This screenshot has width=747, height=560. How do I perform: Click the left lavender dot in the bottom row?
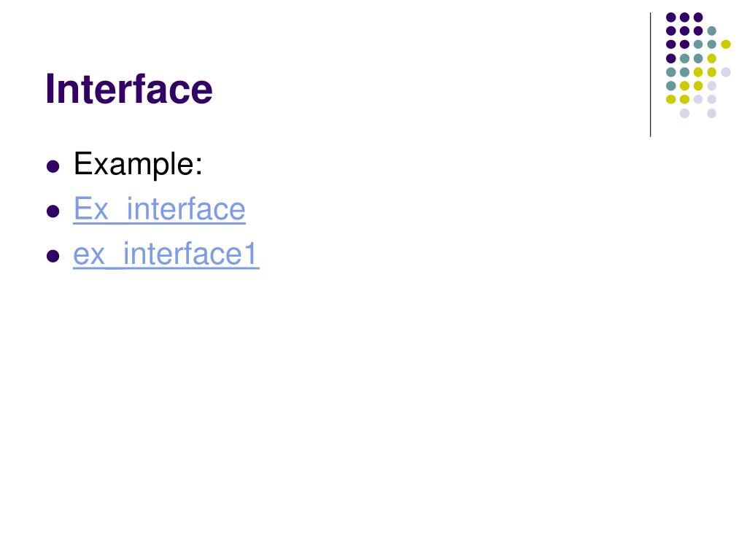click(x=684, y=113)
